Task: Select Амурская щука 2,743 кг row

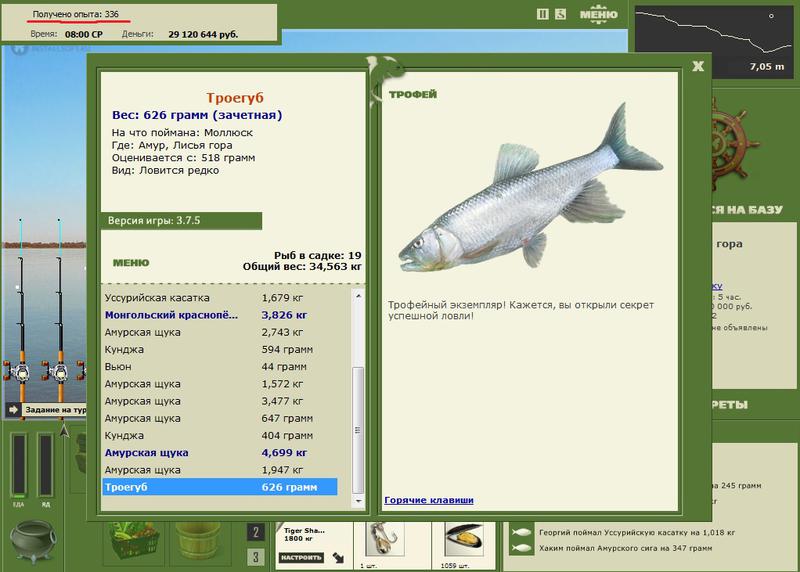Action: pos(219,332)
